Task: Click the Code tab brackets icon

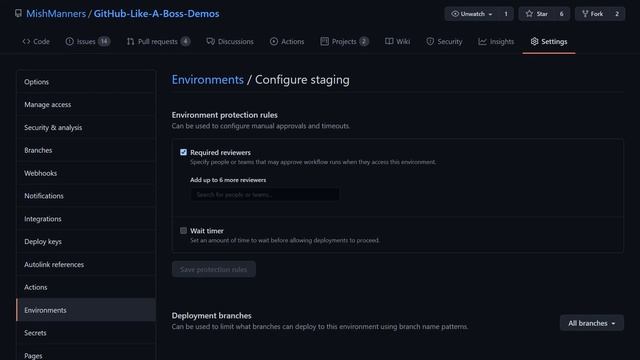Action: tap(26, 42)
